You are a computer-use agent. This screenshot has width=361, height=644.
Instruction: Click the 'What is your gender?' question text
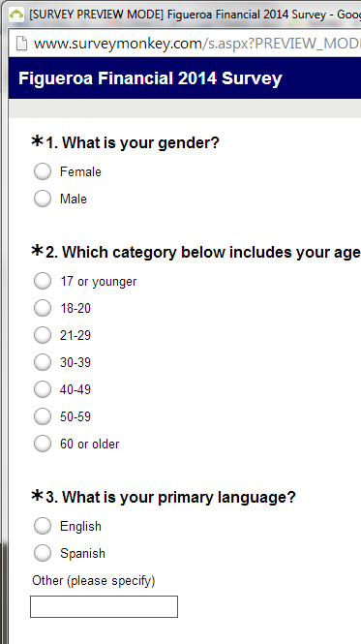point(140,143)
